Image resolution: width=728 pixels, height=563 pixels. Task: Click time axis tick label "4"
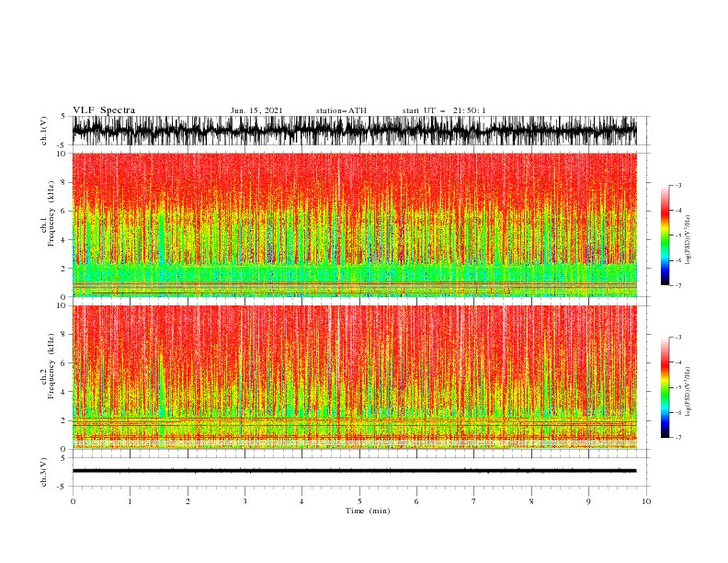tap(302, 501)
